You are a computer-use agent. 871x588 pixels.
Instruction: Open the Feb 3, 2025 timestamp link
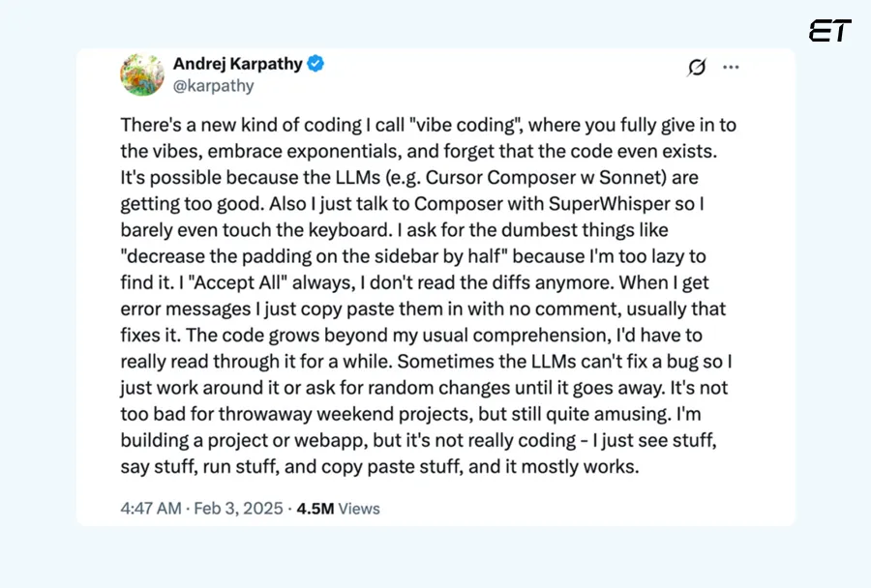(238, 508)
